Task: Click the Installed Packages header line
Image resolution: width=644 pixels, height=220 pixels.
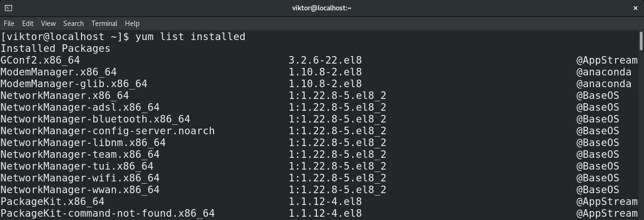Action: [x=55, y=49]
